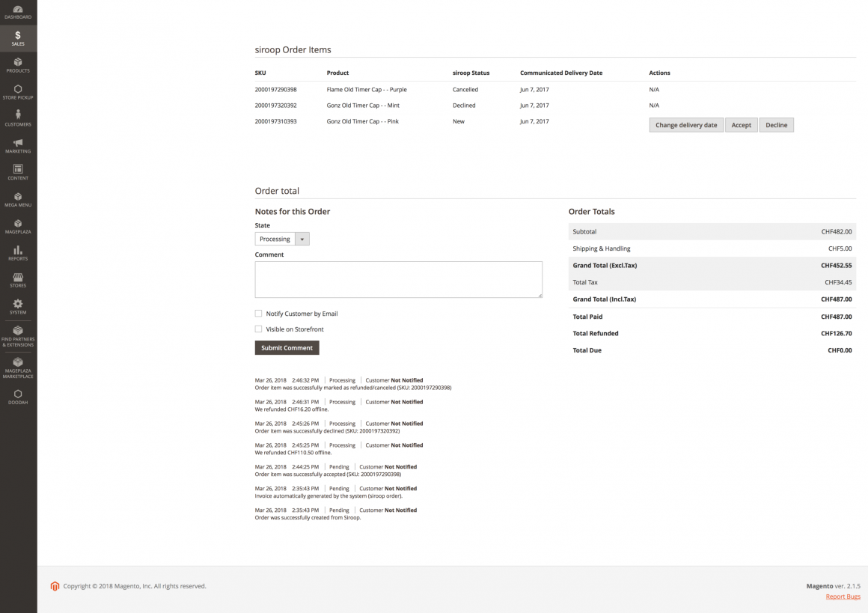Check Notify Customer by Email

258,314
